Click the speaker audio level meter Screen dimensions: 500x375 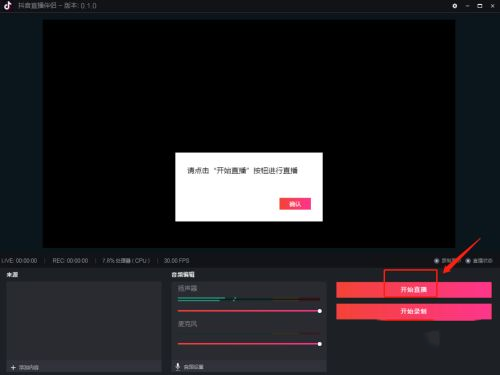pos(249,299)
